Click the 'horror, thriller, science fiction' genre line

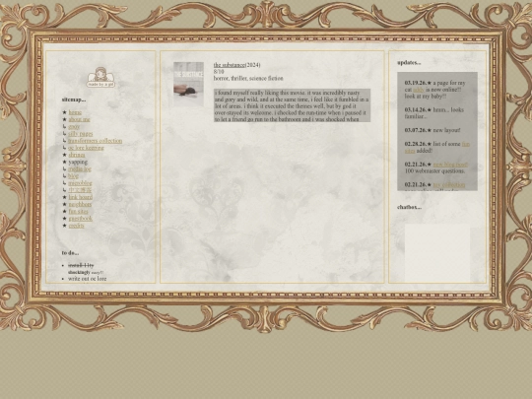pos(248,79)
